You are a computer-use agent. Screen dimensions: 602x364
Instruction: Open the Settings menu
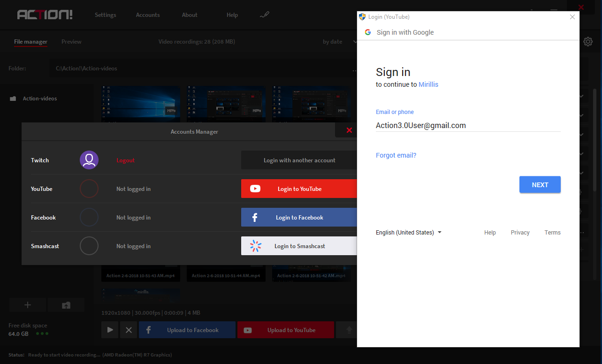(x=105, y=15)
